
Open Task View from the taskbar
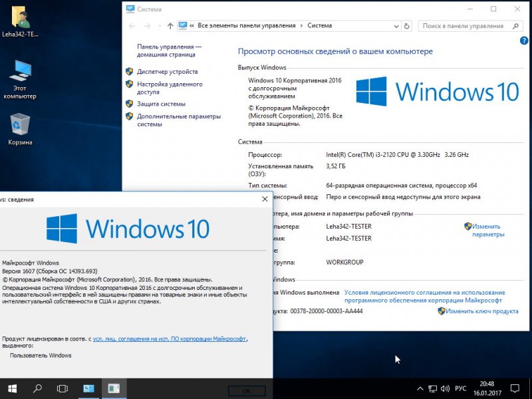[x=63, y=388]
